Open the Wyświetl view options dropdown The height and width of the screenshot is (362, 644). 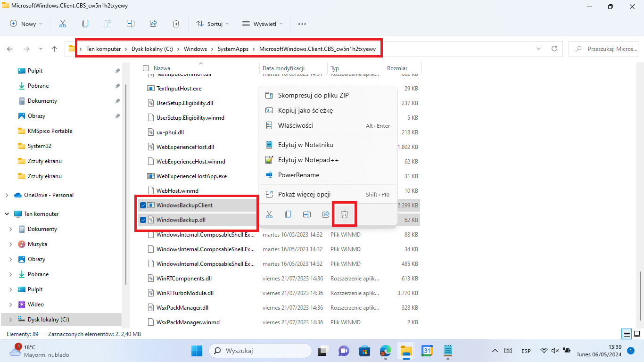pyautogui.click(x=263, y=24)
